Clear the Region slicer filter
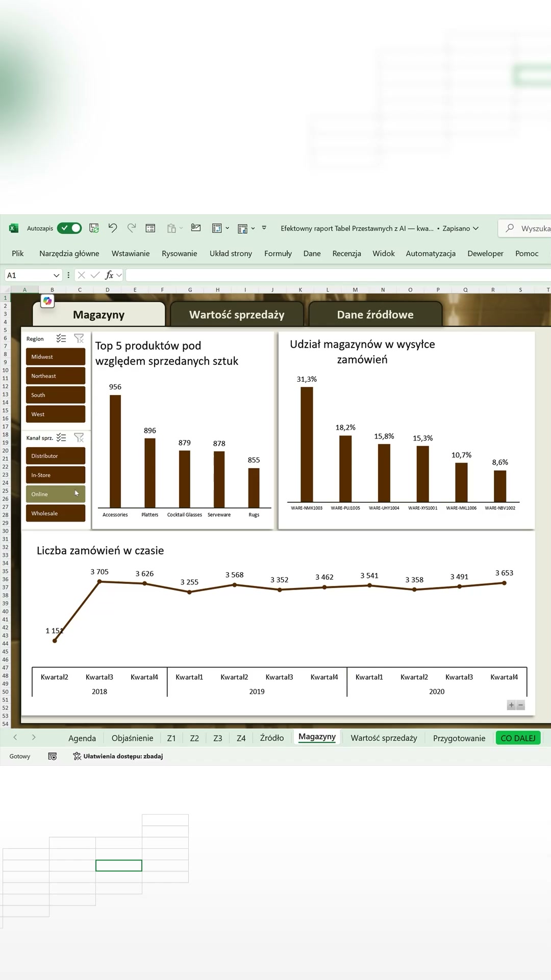The height and width of the screenshot is (980, 551). (x=79, y=338)
